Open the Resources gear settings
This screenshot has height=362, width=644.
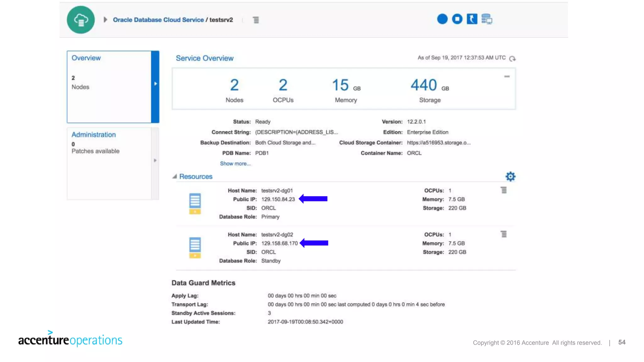point(510,177)
